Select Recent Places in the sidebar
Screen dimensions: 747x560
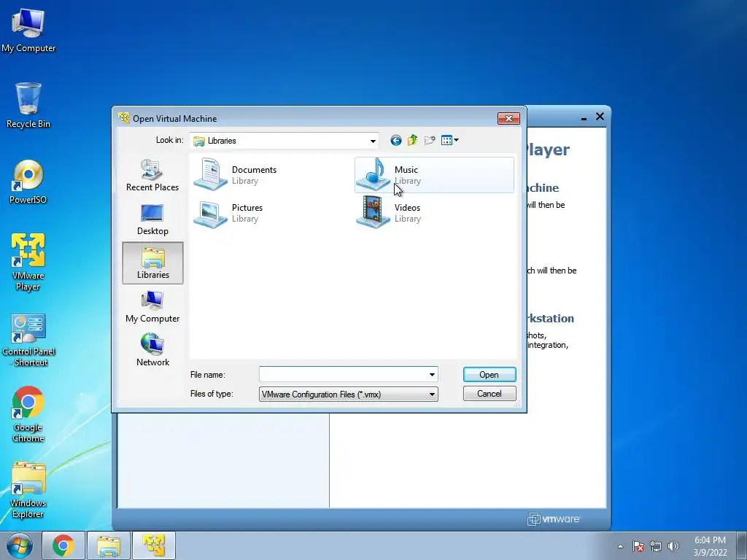pyautogui.click(x=152, y=175)
